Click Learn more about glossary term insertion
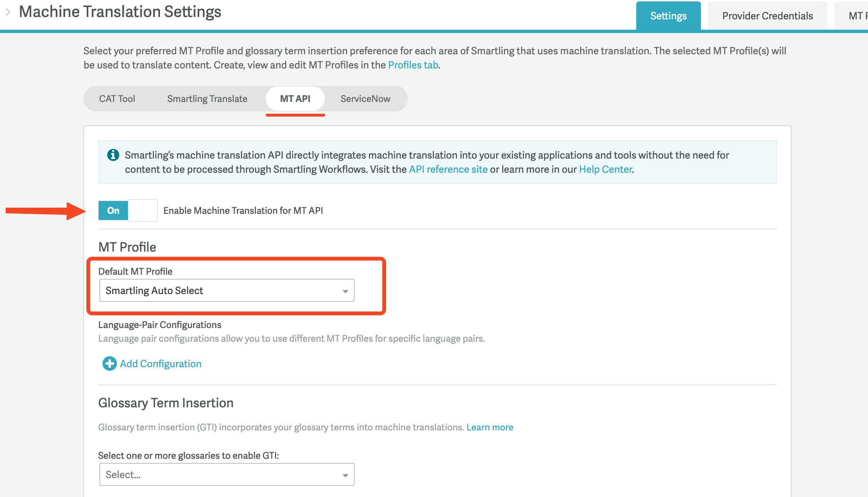Screen dimensions: 868x497 point(489,427)
